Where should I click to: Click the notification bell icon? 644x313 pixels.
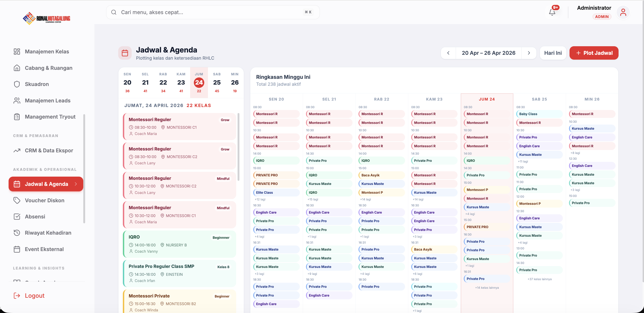point(552,12)
